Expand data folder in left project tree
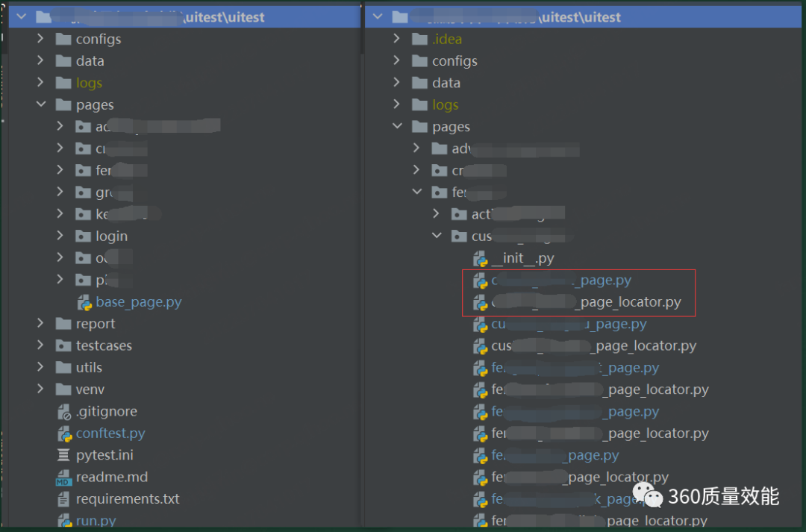Screen dimensions: 806x532 [40, 60]
